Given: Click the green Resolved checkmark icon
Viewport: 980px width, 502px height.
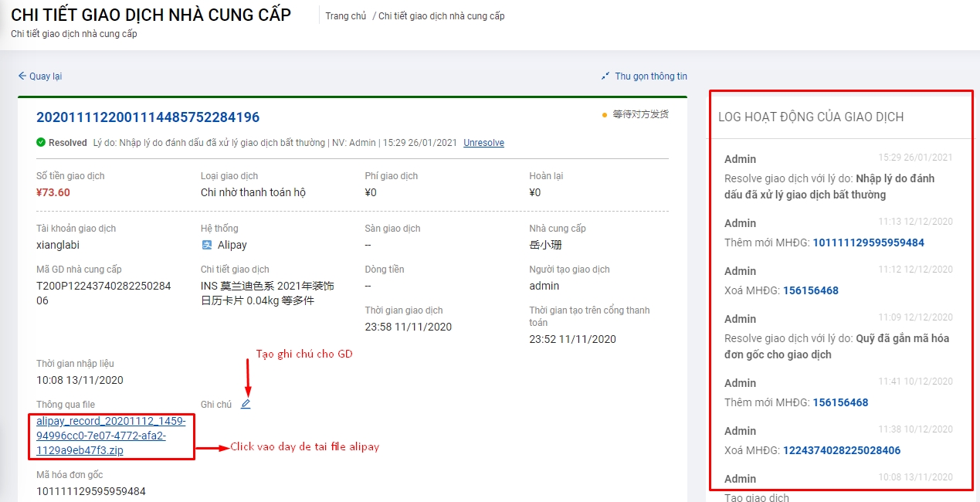Looking at the screenshot, I should 41,143.
